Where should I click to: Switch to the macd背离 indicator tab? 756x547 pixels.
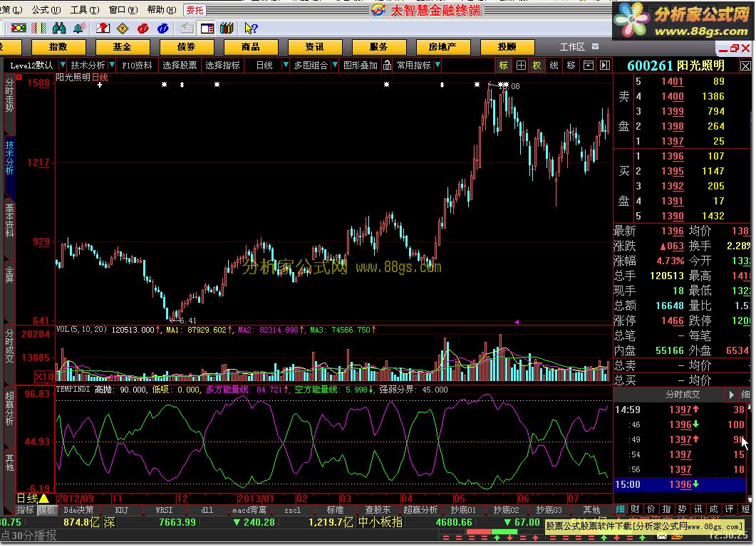[249, 510]
